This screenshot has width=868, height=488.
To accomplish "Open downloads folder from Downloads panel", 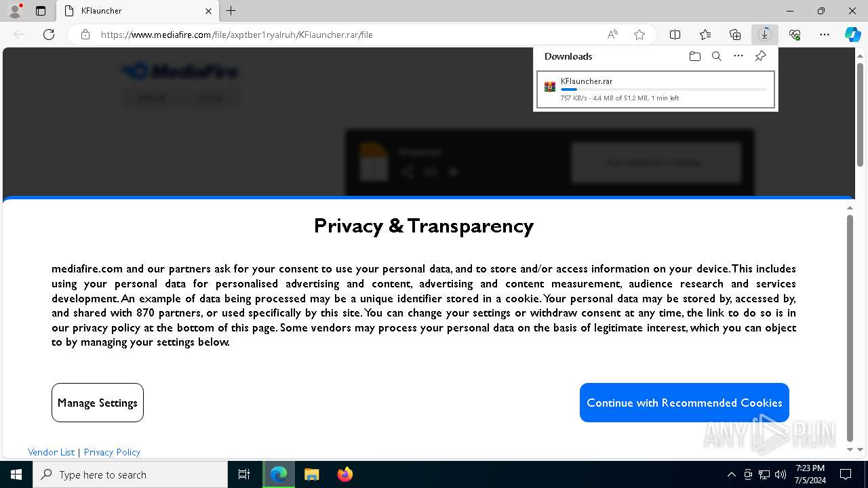I will (x=695, y=56).
